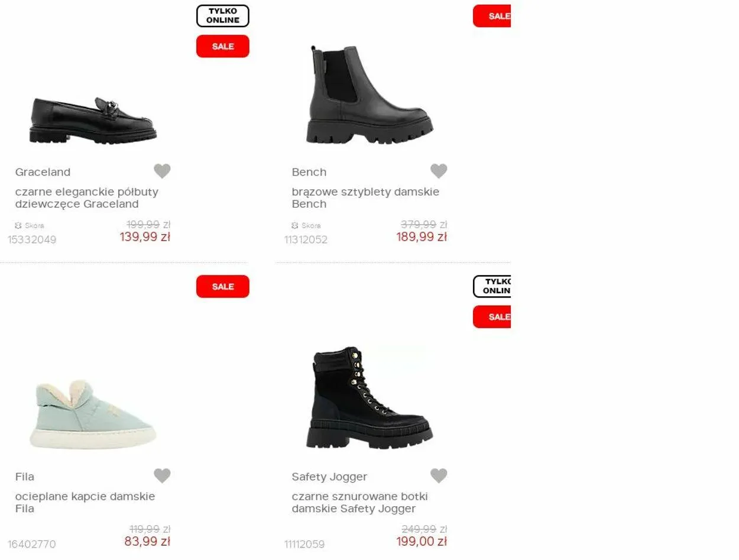Favorite the Bench Chelsea boots with heart
The width and height of the screenshot is (739, 560).
pyautogui.click(x=439, y=171)
